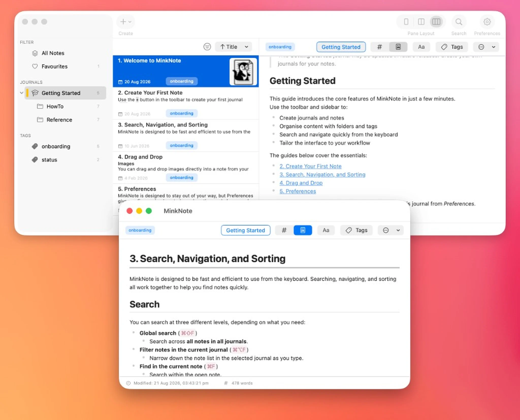The image size is (520, 420).
Task: Follow link 2. Create Your First Note
Action: click(x=310, y=166)
